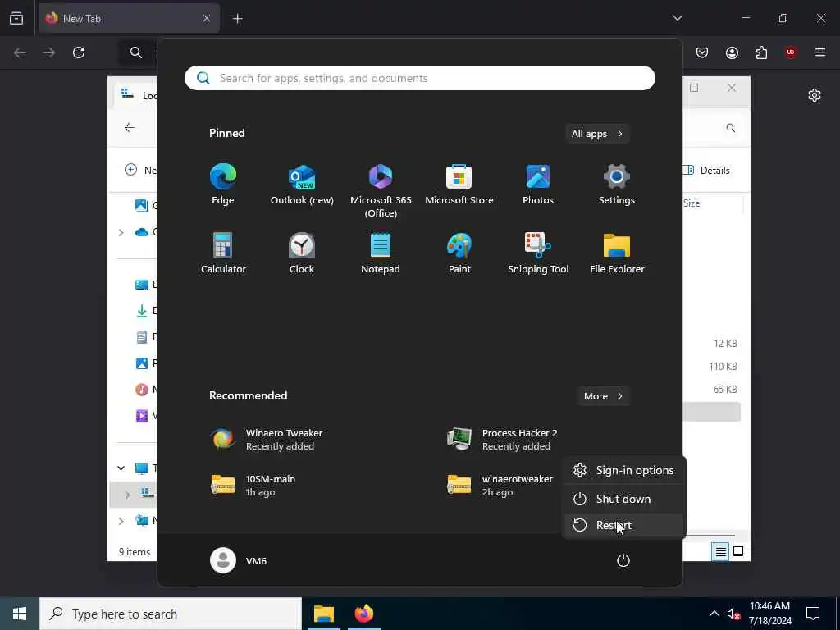Open Firefox account icon

[x=733, y=52]
